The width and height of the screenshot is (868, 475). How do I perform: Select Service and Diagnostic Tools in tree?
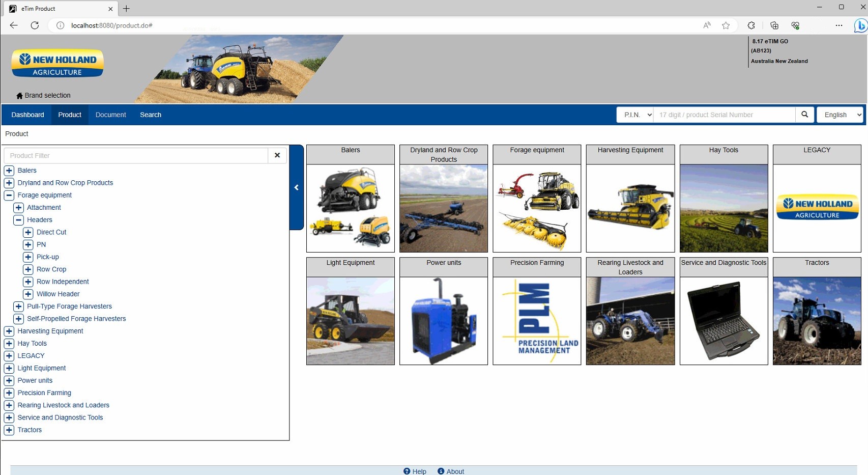60,417
